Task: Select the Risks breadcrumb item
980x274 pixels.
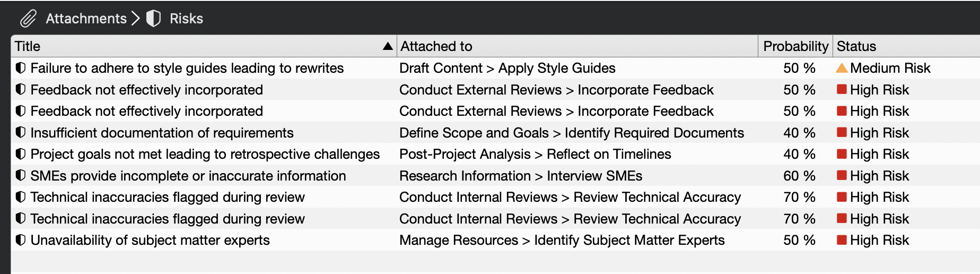Action: click(x=186, y=19)
